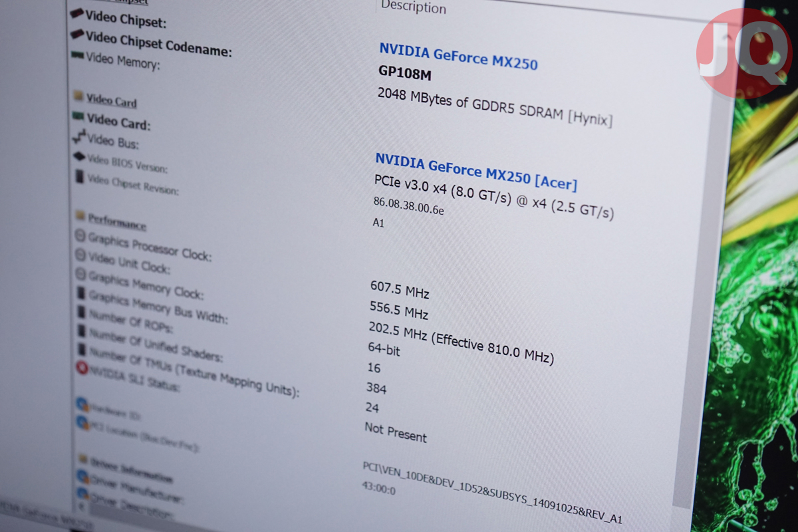Image resolution: width=798 pixels, height=532 pixels.
Task: Click the icon beside Number Of ROPs
Action: click(x=82, y=312)
